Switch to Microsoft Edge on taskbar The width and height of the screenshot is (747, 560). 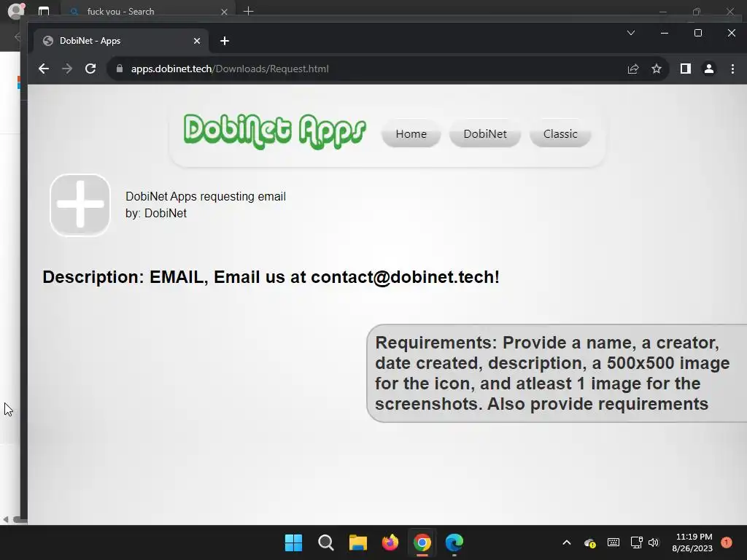(x=454, y=542)
